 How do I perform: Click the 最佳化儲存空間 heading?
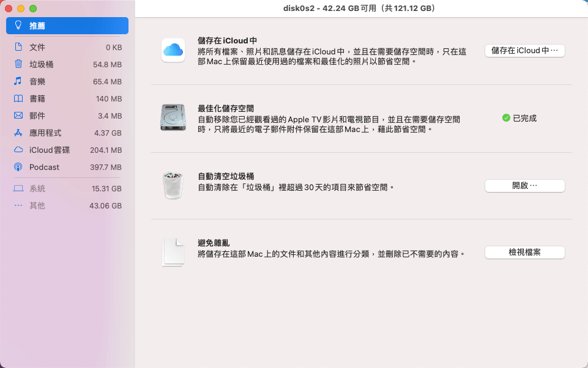click(x=226, y=108)
